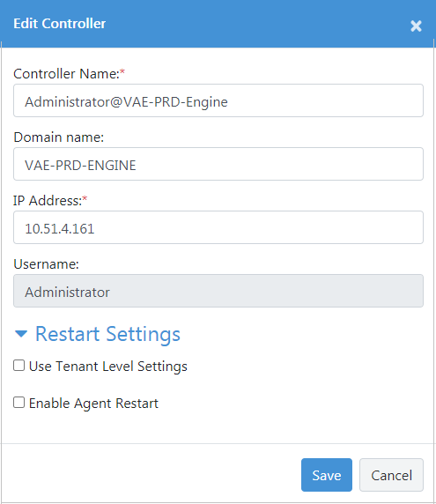Tick the Use Tenant Level Settings checkbox

pyautogui.click(x=19, y=366)
